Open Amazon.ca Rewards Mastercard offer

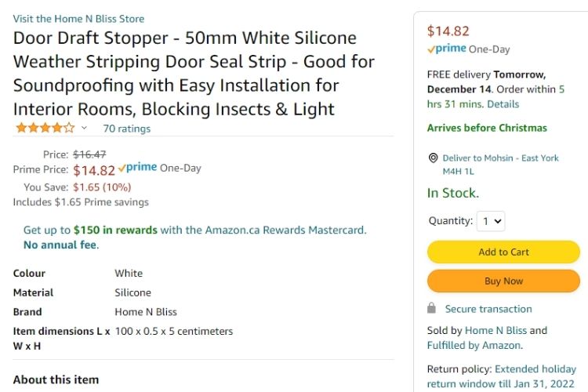(285, 230)
